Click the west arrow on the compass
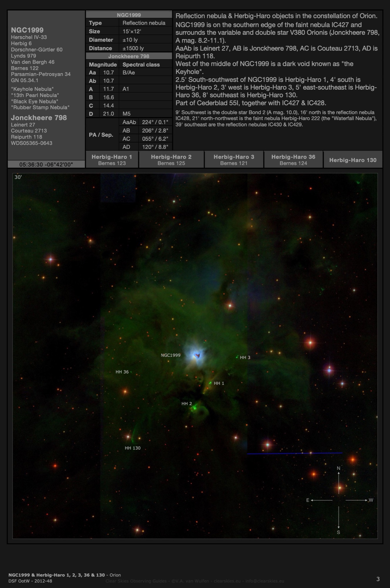Viewport: 390px width, 588px height. 356,500
